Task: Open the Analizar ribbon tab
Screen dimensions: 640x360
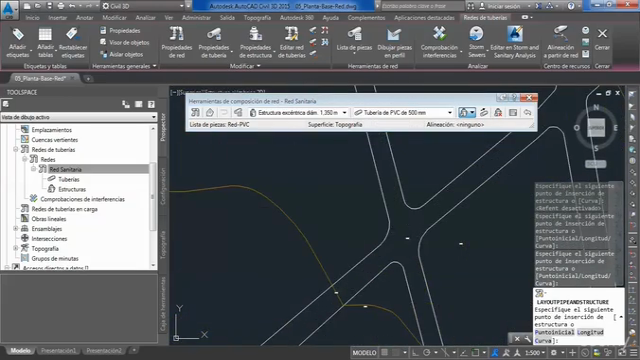Action: pyautogui.click(x=145, y=18)
